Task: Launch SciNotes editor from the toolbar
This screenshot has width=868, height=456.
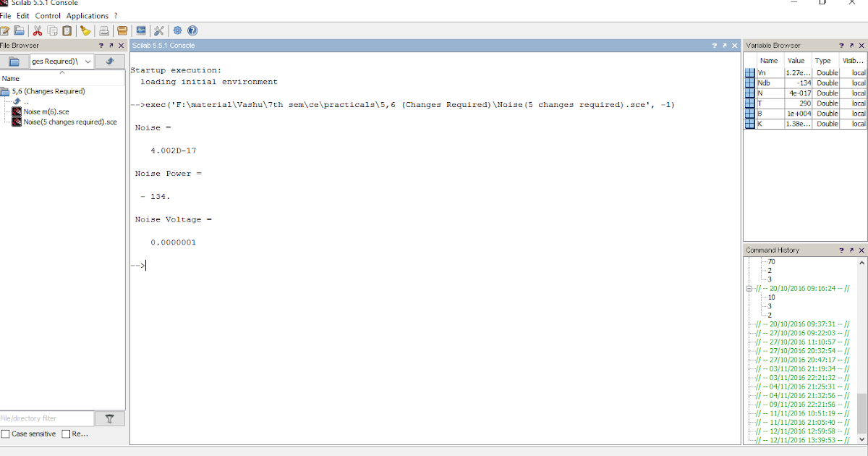Action: click(4, 30)
